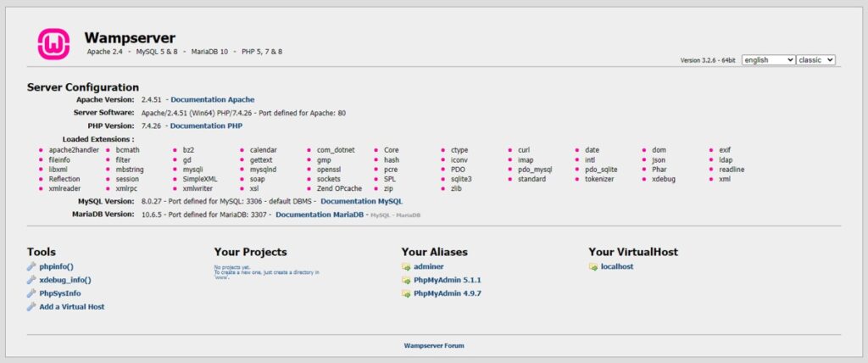This screenshot has width=868, height=363.
Task: Click the Loaded Extensions label
Action: tap(98, 139)
